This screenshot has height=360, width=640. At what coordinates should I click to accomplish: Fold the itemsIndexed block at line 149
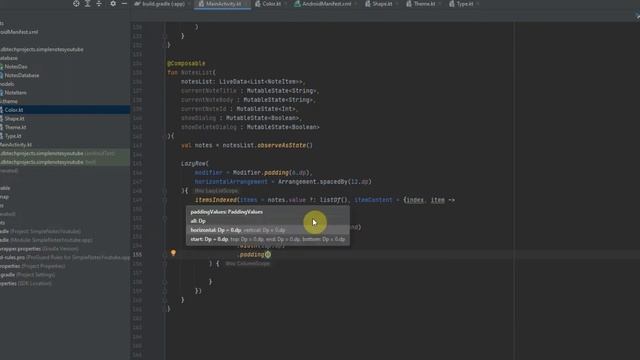tap(165, 200)
